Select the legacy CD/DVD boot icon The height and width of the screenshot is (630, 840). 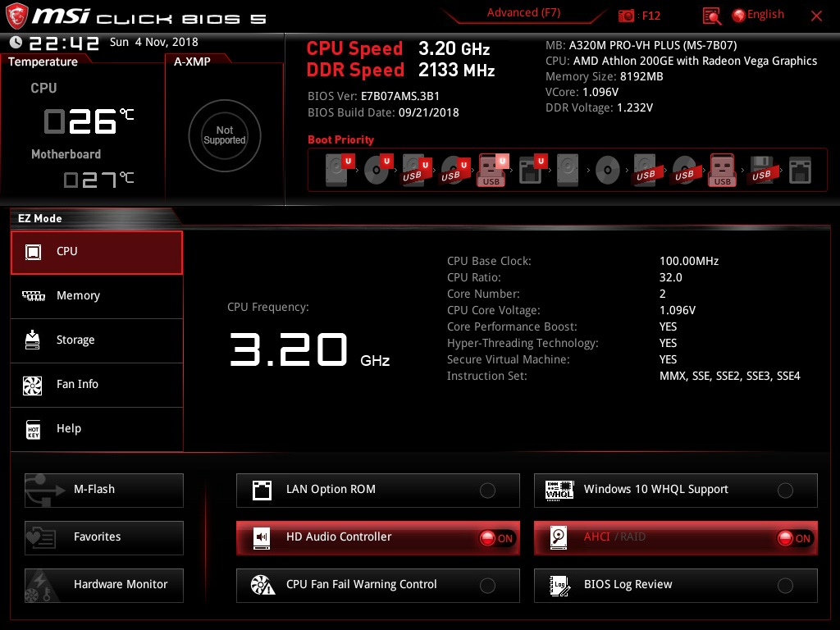(x=608, y=171)
